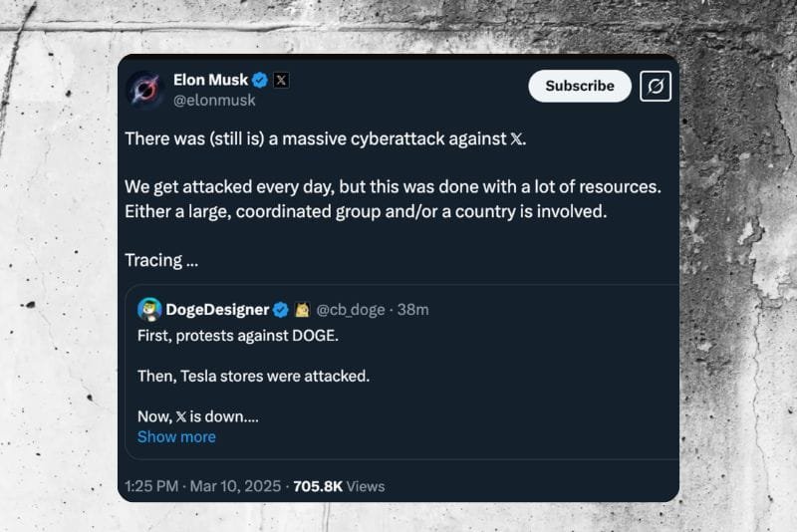
Task: Expand the quoted post with Show more
Action: point(176,436)
